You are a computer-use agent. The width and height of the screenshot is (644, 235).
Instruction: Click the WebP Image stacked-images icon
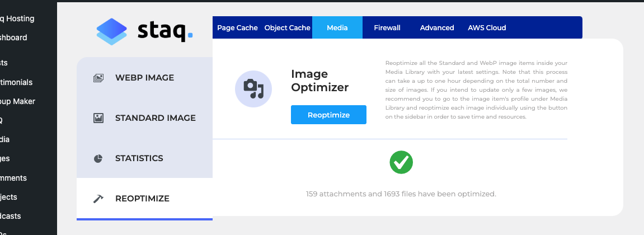pyautogui.click(x=98, y=78)
